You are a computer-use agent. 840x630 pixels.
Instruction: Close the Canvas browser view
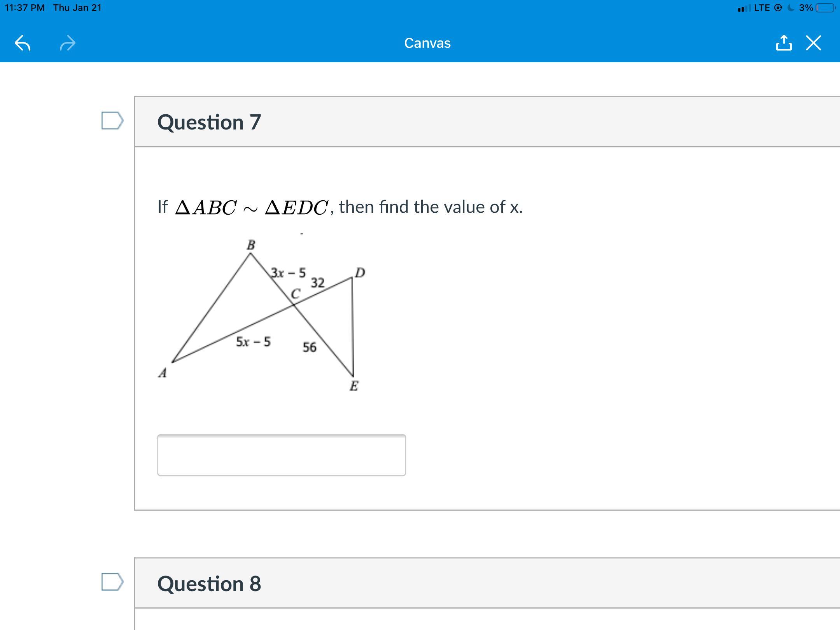pos(814,43)
